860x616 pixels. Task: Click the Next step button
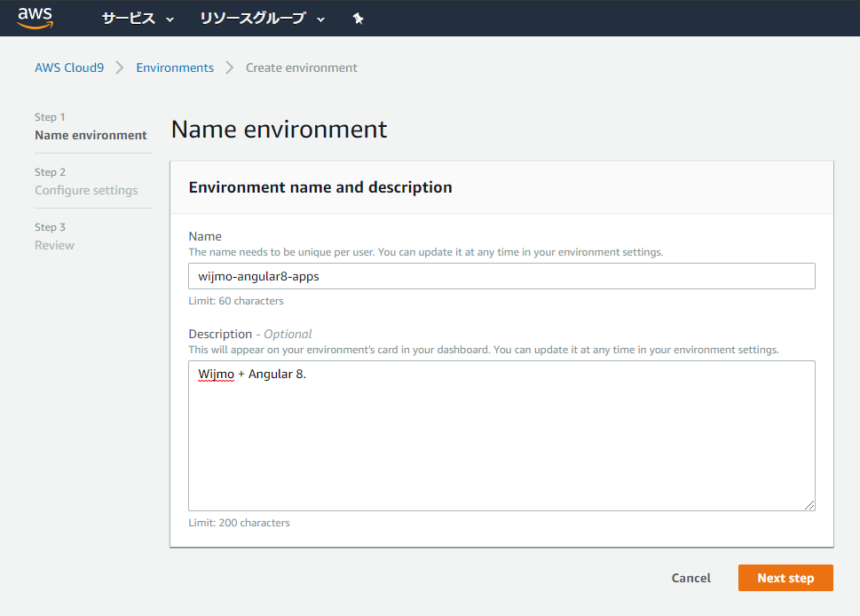785,578
